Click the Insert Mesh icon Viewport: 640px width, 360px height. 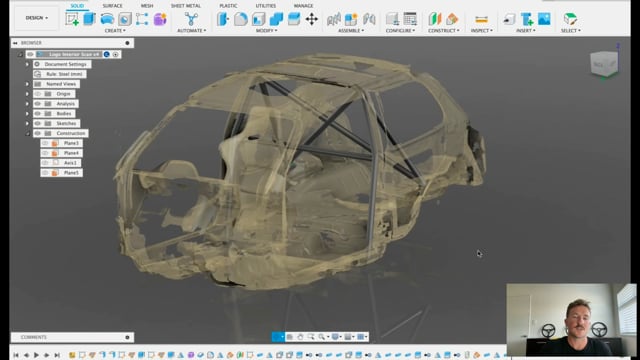[527, 19]
